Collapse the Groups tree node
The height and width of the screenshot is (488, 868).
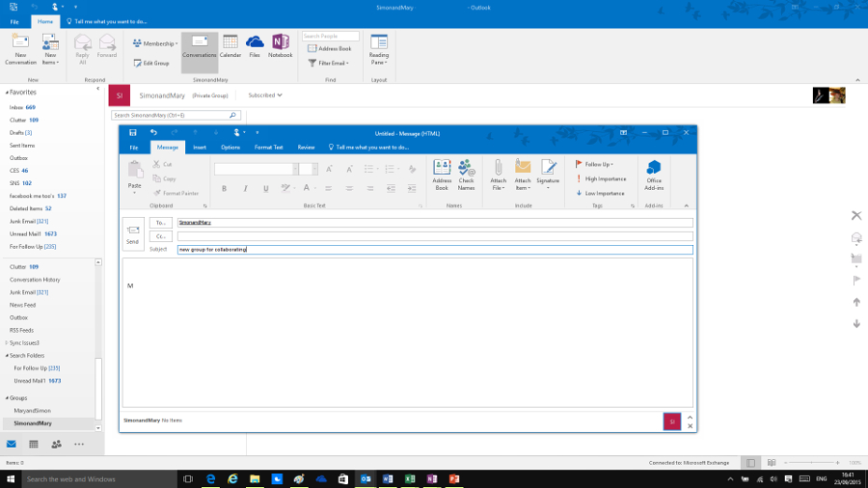7,398
